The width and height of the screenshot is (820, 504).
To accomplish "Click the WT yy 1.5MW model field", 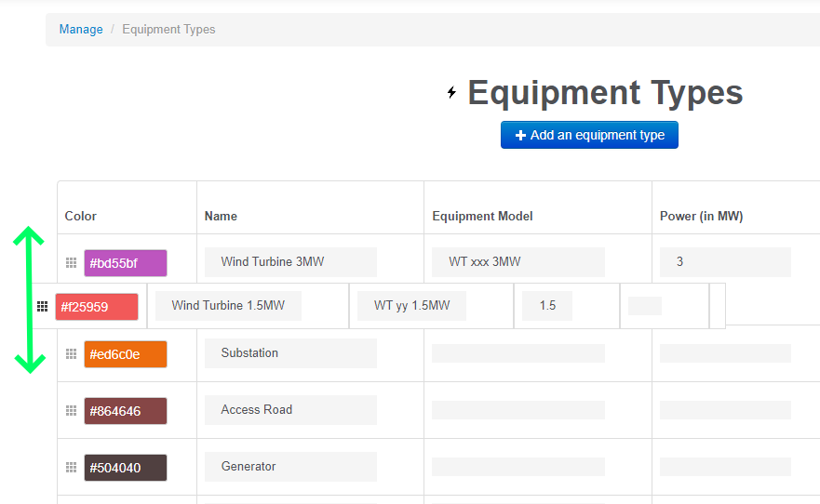I will click(x=411, y=306).
